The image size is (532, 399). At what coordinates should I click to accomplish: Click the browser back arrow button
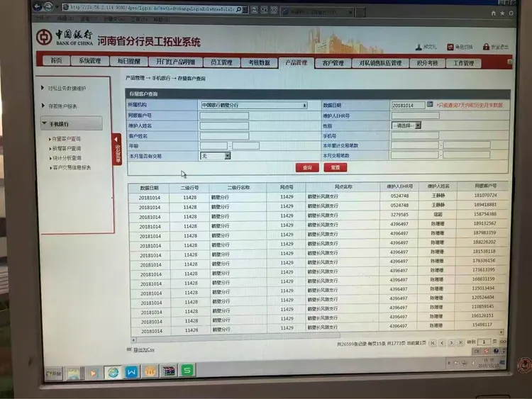(38, 6)
